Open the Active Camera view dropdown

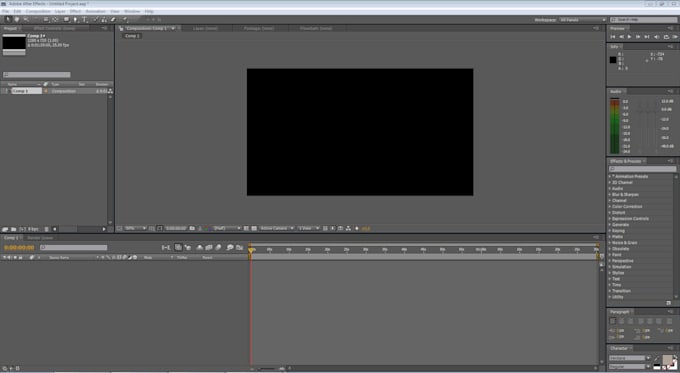pyautogui.click(x=277, y=228)
